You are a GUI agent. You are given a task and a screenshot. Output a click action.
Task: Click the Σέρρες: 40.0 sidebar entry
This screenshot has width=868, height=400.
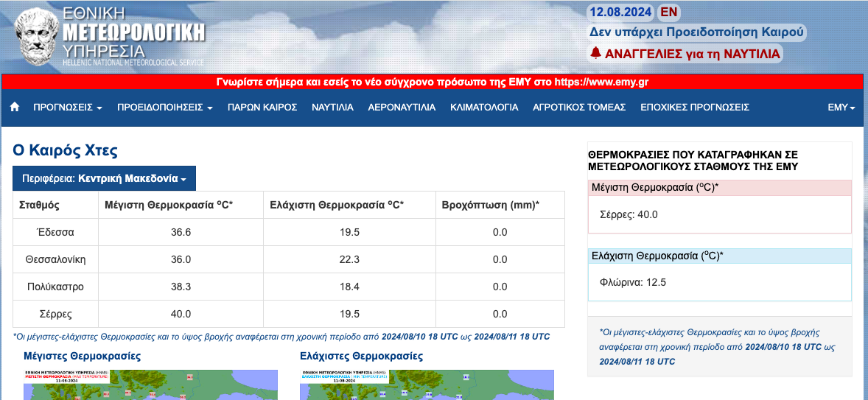(x=629, y=214)
